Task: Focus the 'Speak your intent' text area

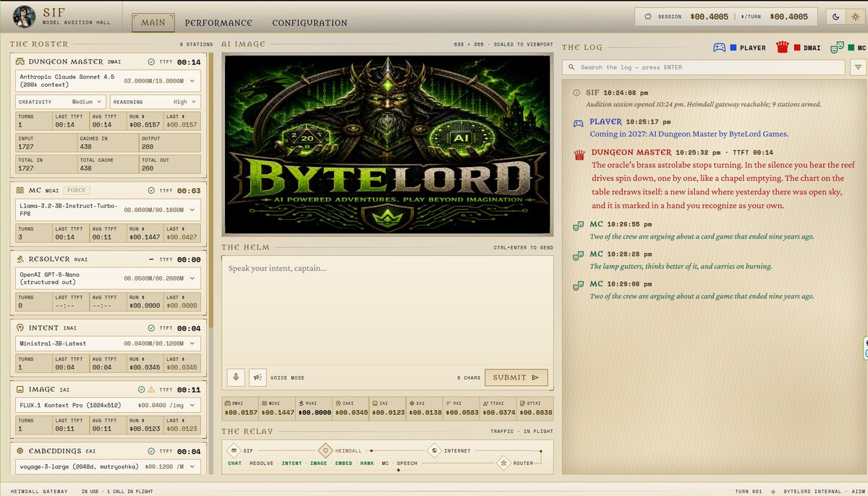Action: pos(388,309)
